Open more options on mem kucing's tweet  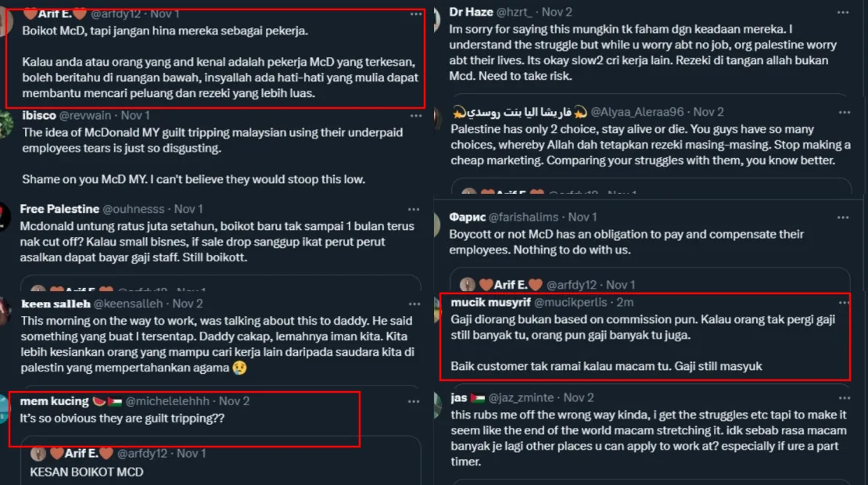pyautogui.click(x=414, y=401)
